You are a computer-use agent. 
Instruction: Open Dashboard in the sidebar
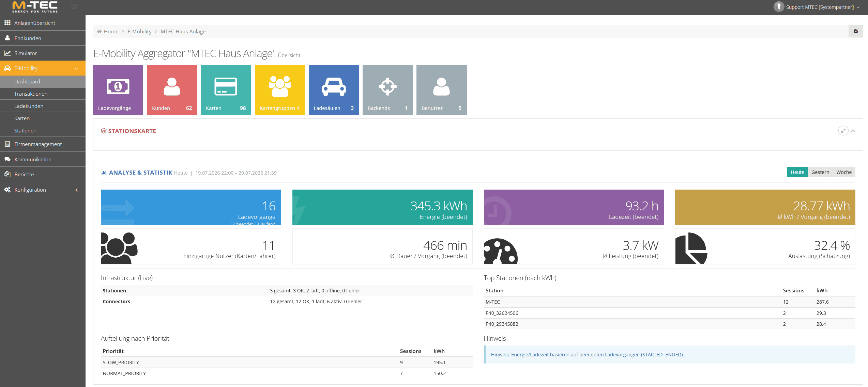[43, 82]
